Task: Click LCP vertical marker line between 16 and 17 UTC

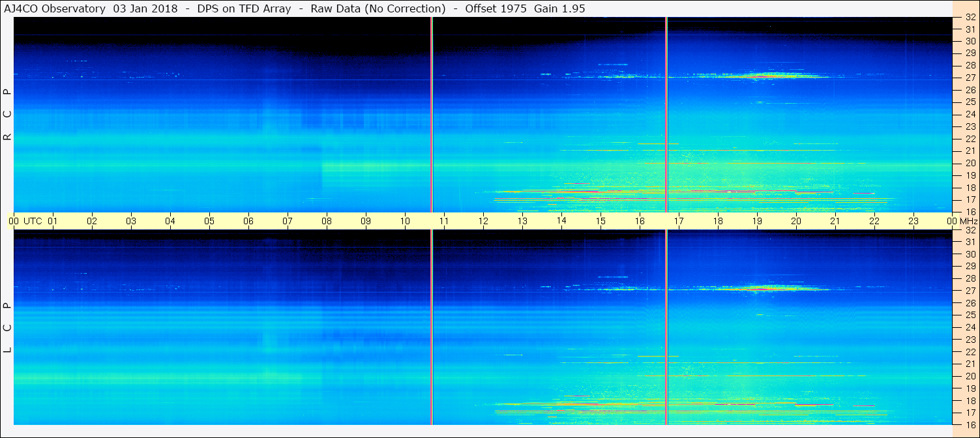Action: 666,327
